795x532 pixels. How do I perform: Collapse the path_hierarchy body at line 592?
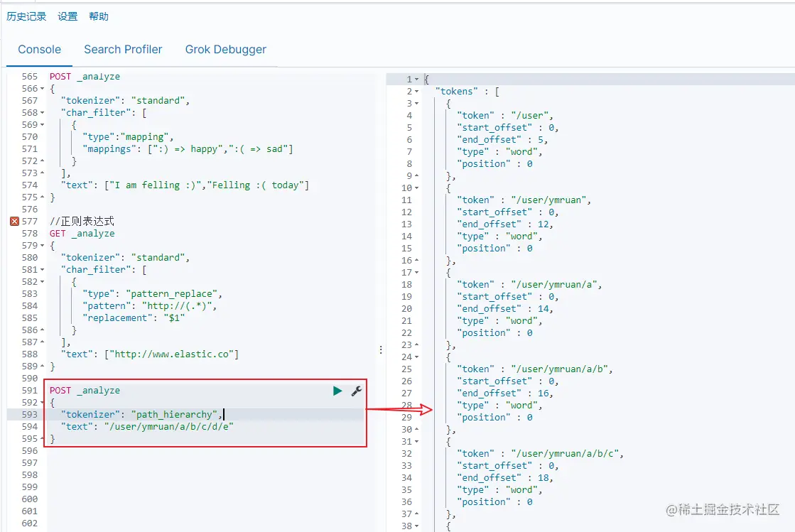pos(42,403)
